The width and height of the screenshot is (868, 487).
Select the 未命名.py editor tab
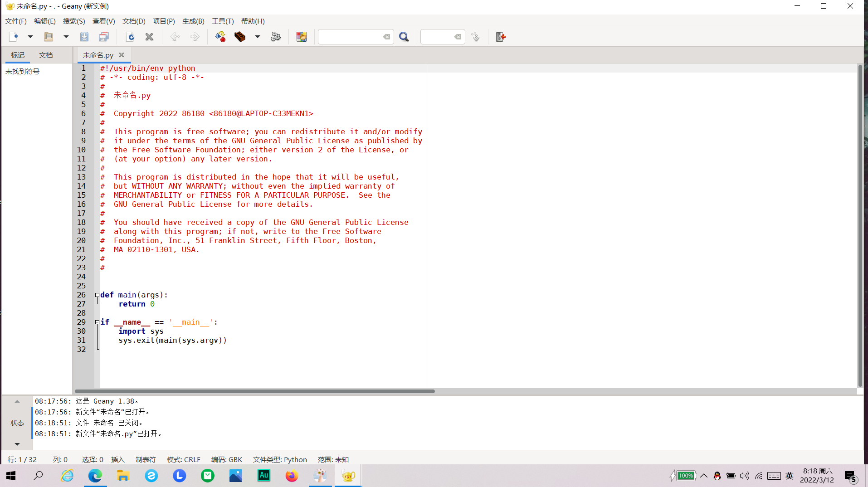(98, 55)
